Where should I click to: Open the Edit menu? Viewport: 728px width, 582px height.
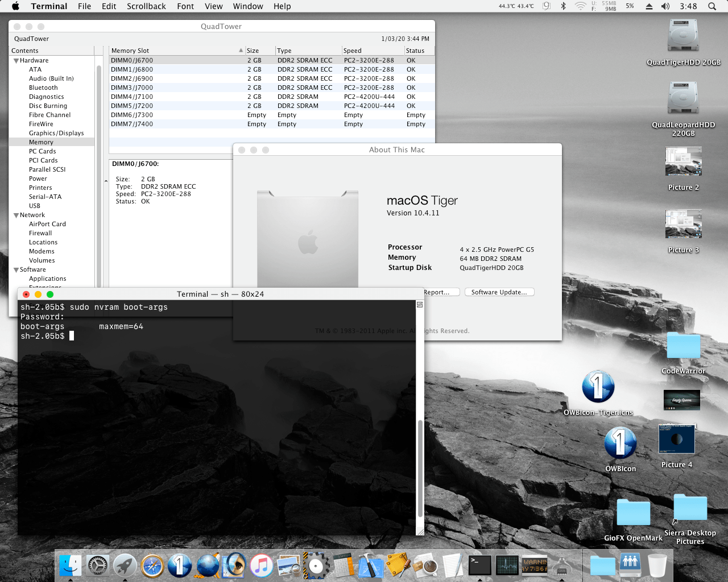109,6
